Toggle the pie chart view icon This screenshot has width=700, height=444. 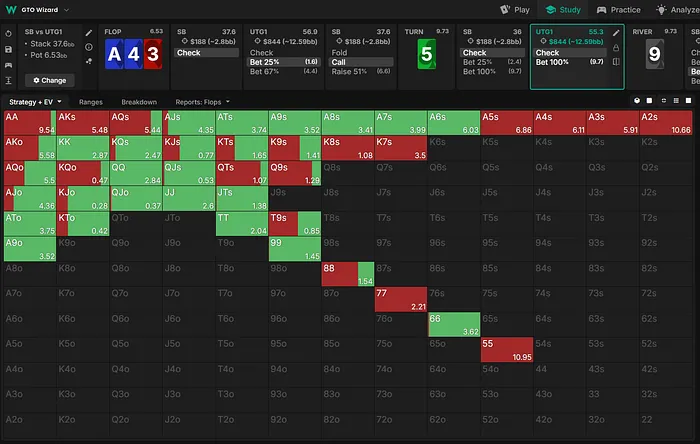point(637,102)
